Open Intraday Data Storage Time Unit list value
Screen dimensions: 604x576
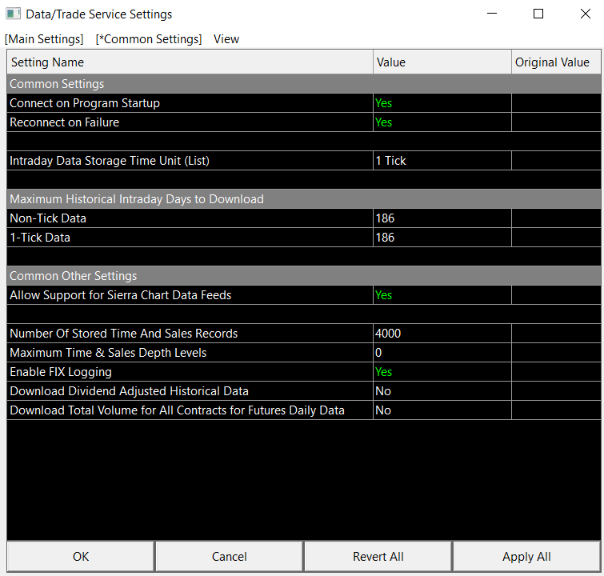coord(442,161)
